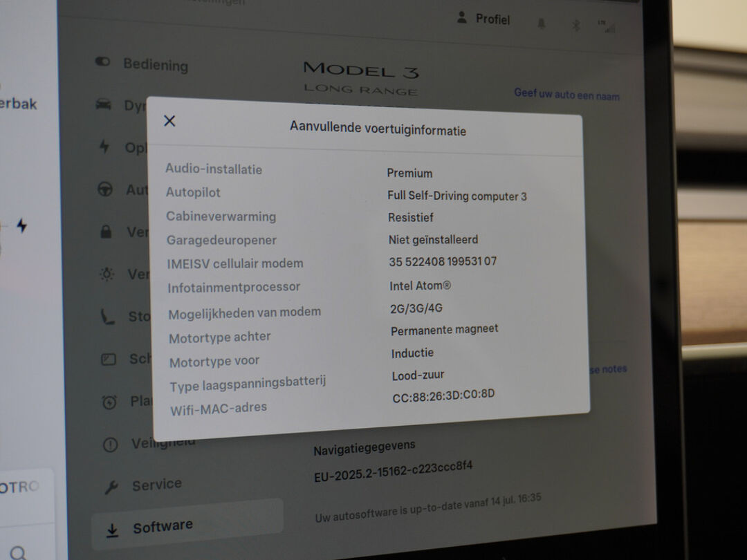Viewport: 747px width, 560px height.
Task: Tap the LTE signal strength icon
Action: pyautogui.click(x=606, y=27)
